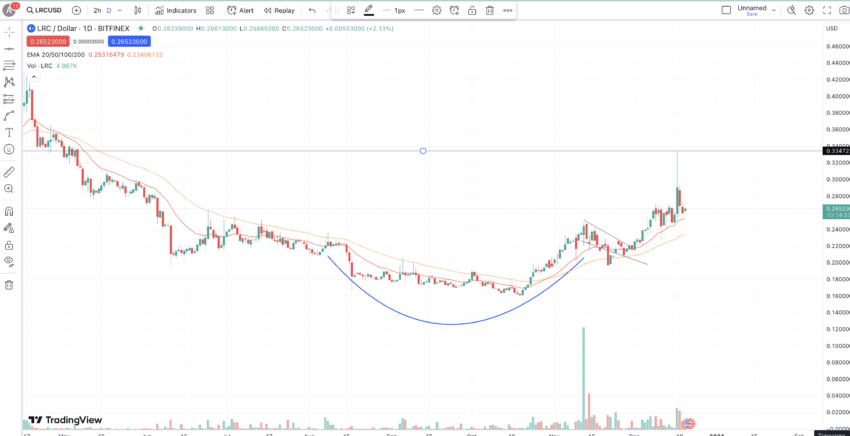Open the chart settings gear icon
Image resolution: width=850 pixels, height=436 pixels.
click(x=809, y=10)
